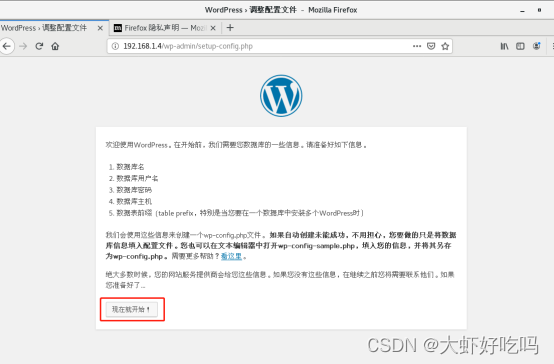The image size is (554, 364).
Task: Open a new tab with plus button
Action: (230, 28)
